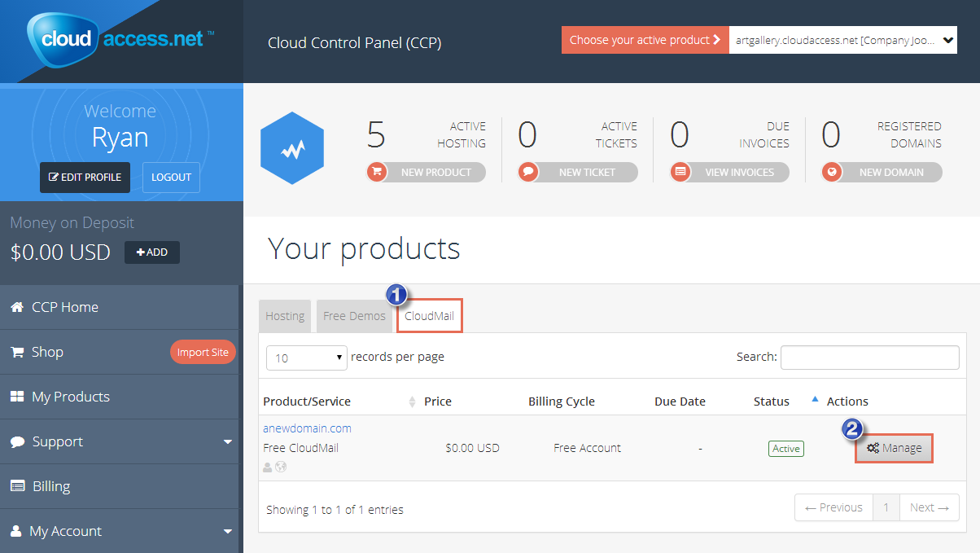Sort by Product/Service column arrows

412,402
